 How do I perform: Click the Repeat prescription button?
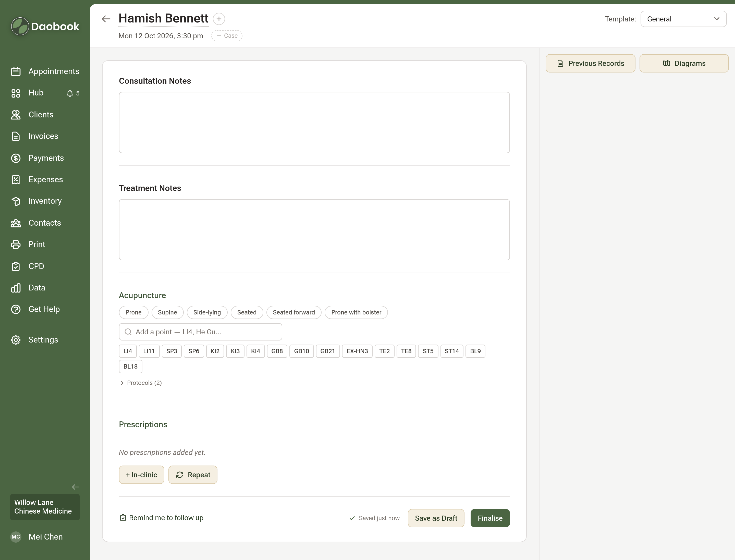tap(193, 475)
